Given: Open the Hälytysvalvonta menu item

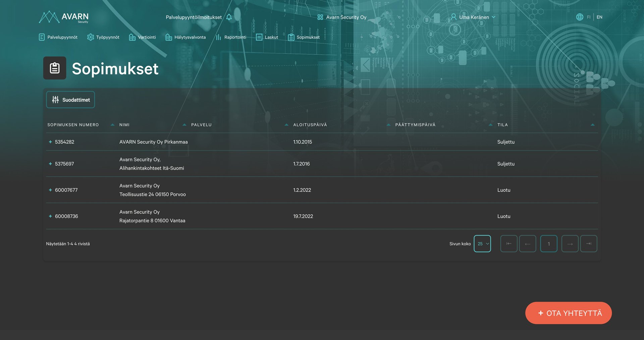Looking at the screenshot, I should [186, 37].
